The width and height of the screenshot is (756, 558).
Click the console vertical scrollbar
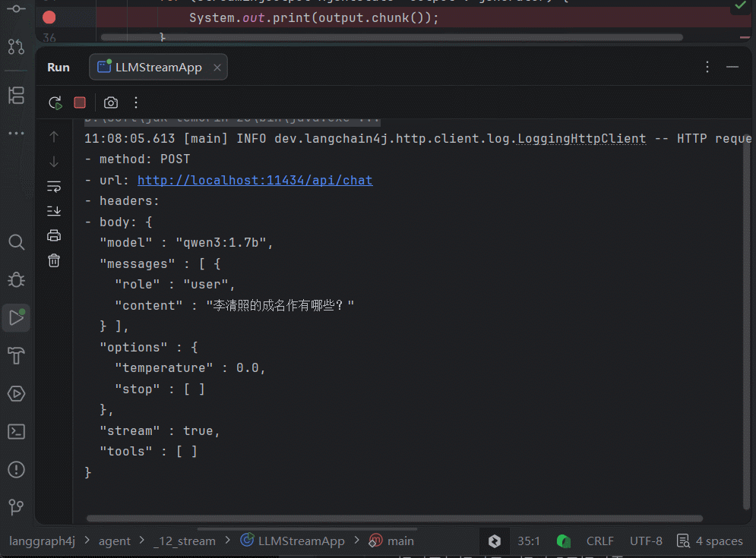747,322
